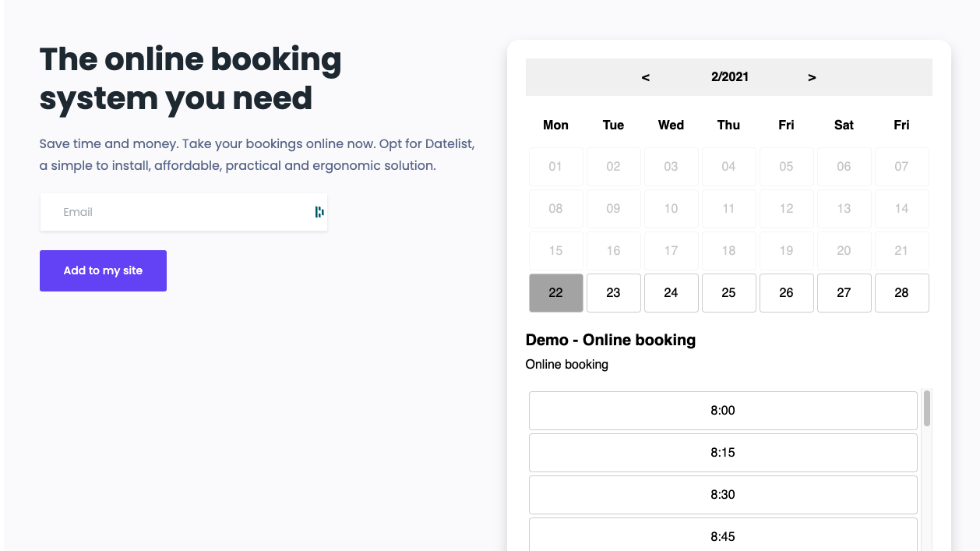The width and height of the screenshot is (980, 551).
Task: Book the 8:30 time slot
Action: click(722, 495)
